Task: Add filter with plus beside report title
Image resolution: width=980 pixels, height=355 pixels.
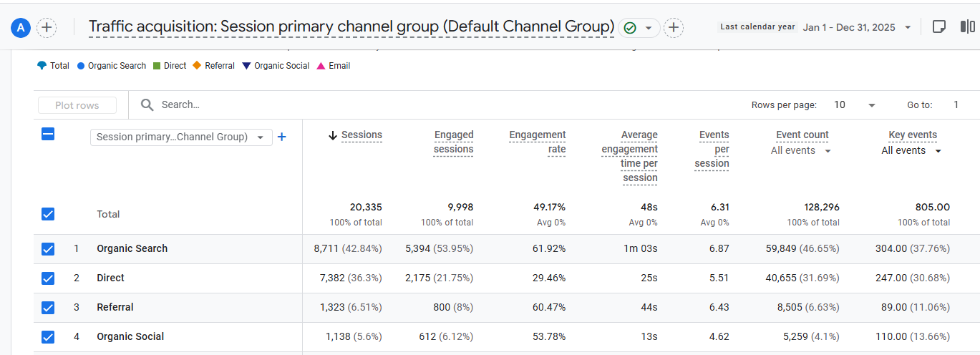Action: point(673,28)
